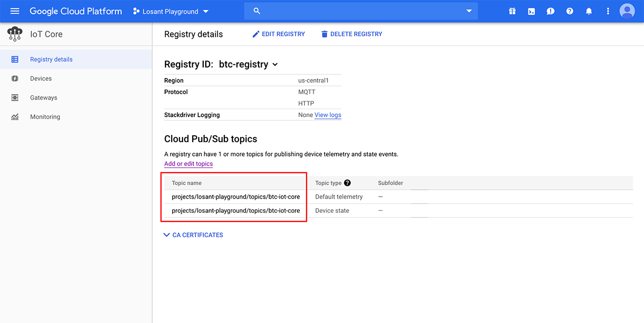This screenshot has width=644, height=323.
Task: View notifications via the bell icon
Action: 589,11
